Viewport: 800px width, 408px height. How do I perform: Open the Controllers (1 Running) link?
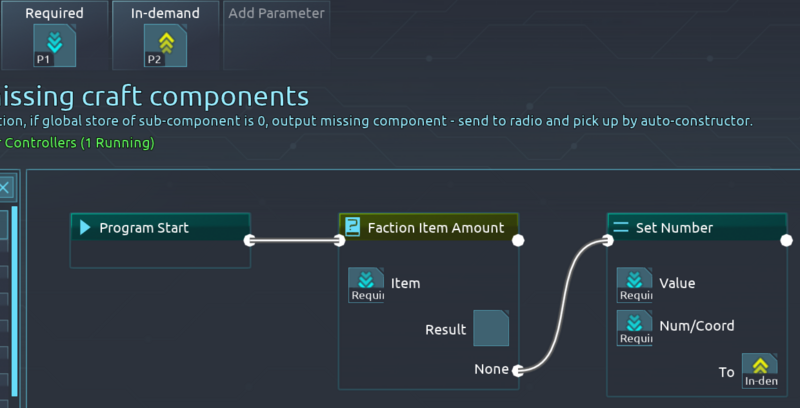point(80,143)
